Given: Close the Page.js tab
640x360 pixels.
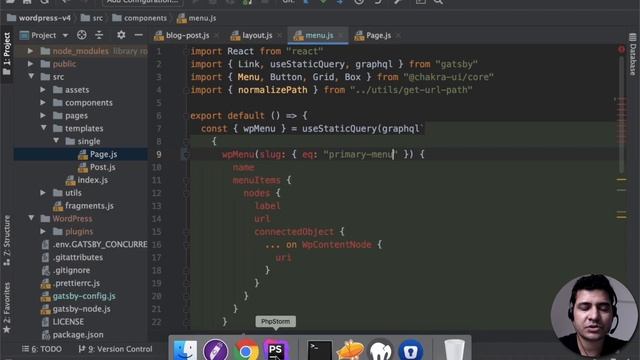Looking at the screenshot, I should [x=398, y=36].
